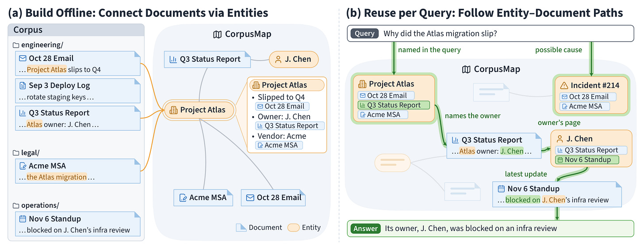Click the green Answer pill label
The width and height of the screenshot is (644, 250).
click(365, 228)
